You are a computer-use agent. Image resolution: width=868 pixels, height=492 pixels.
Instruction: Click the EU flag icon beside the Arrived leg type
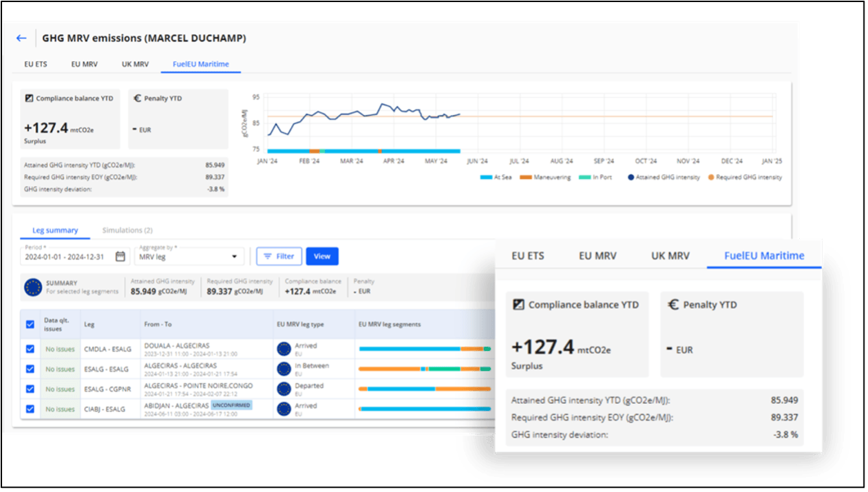(284, 348)
